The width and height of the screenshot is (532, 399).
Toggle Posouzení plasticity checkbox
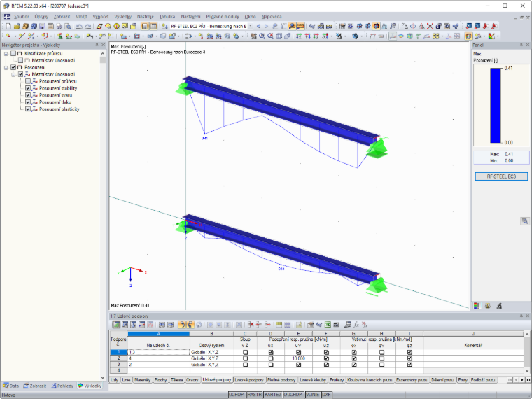tap(28, 109)
